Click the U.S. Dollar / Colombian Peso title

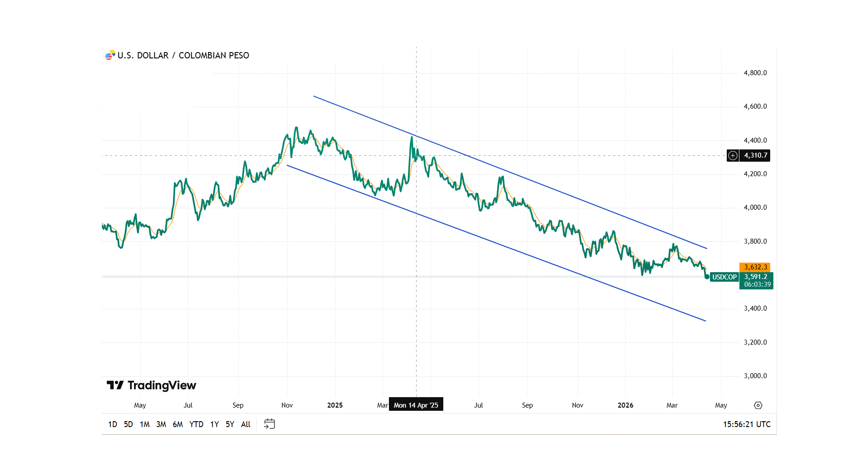point(183,55)
